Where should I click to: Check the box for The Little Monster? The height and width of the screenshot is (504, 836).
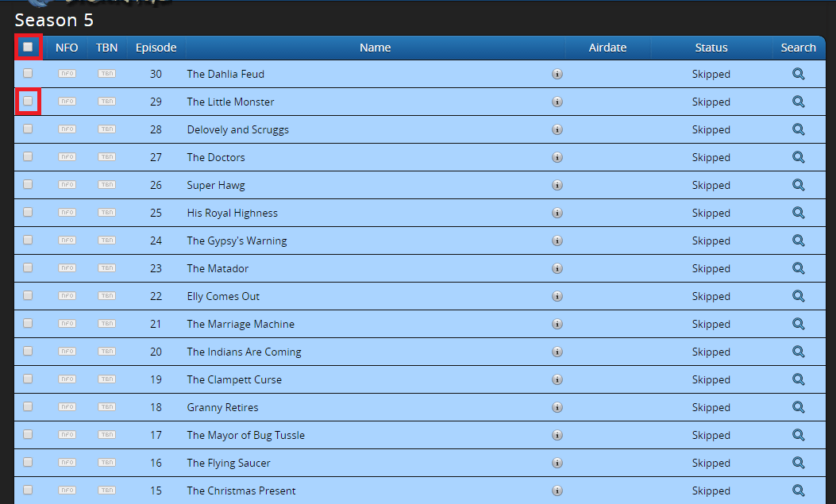coord(28,102)
